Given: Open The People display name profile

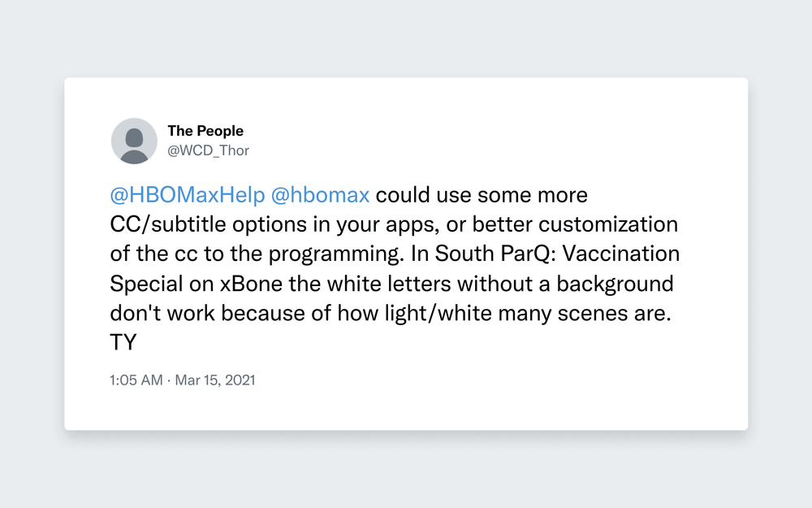Looking at the screenshot, I should 205,131.
